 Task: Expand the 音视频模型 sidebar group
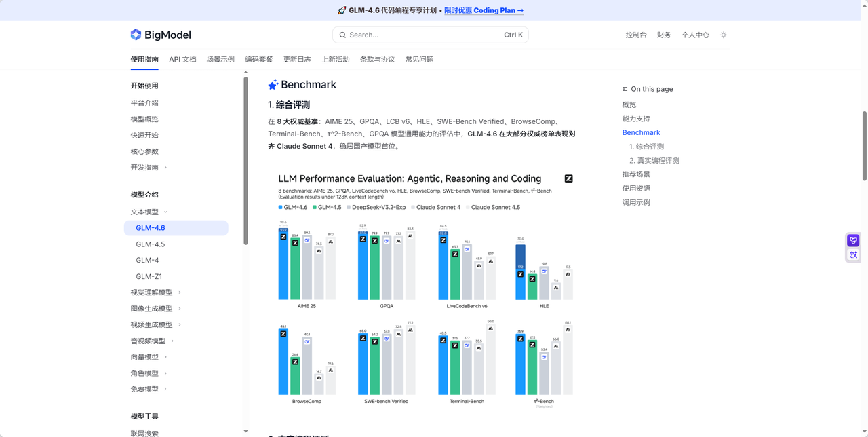(x=172, y=341)
